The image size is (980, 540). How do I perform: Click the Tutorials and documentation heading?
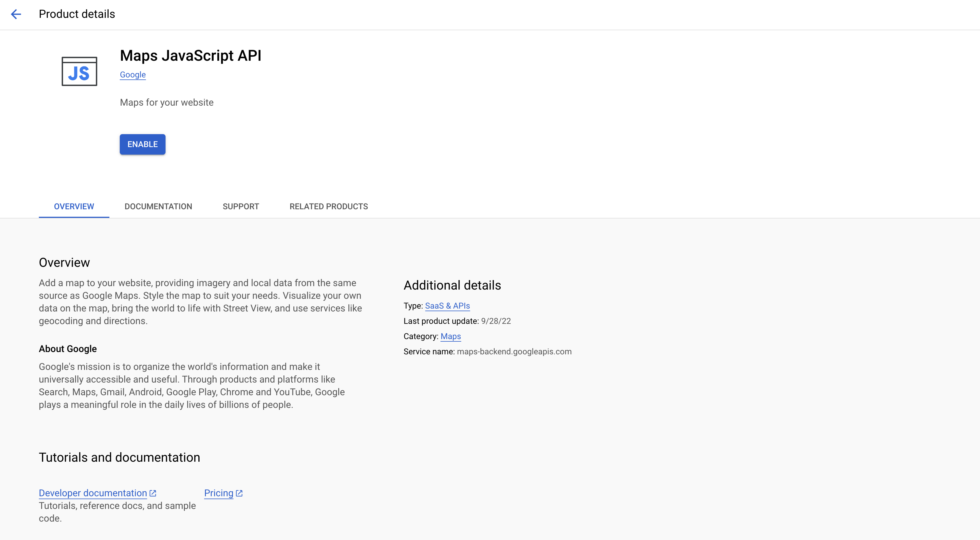tap(119, 457)
